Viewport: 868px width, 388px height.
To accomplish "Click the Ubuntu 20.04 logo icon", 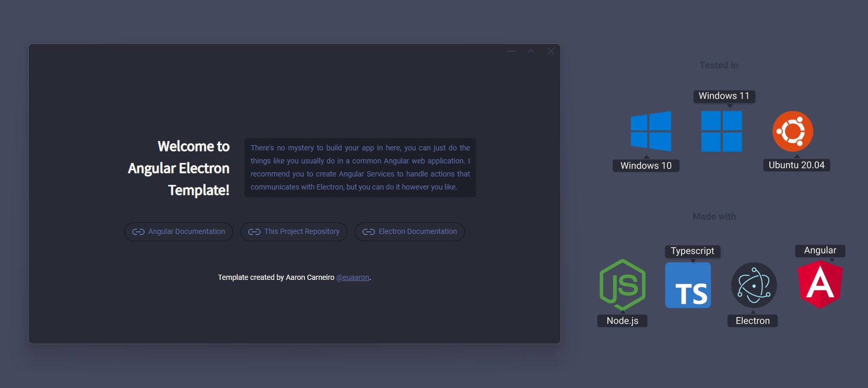I will pos(793,131).
